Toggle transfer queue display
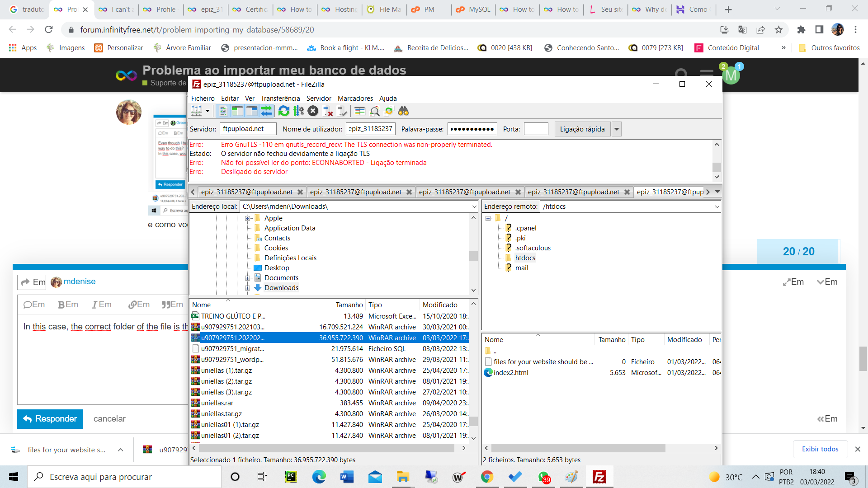Viewport: 868px width, 488px height. pyautogui.click(x=266, y=111)
